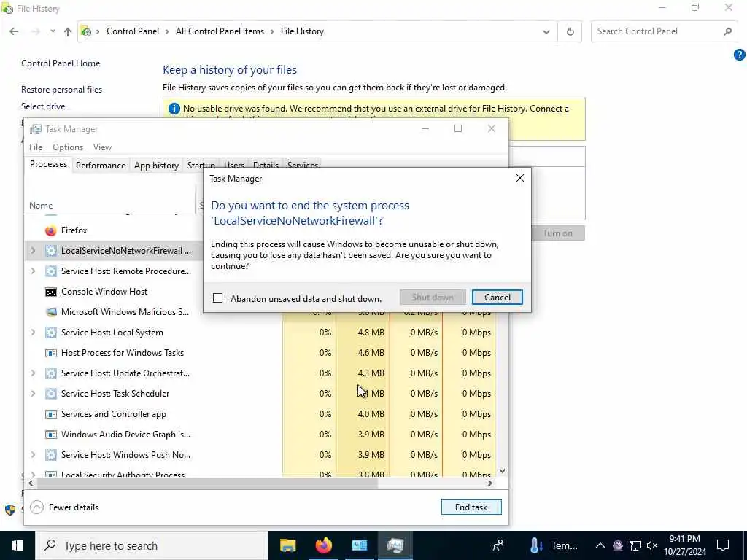Click the Service Host: Remote Procedure gear icon
Screen dimensions: 747x560
(x=50, y=271)
